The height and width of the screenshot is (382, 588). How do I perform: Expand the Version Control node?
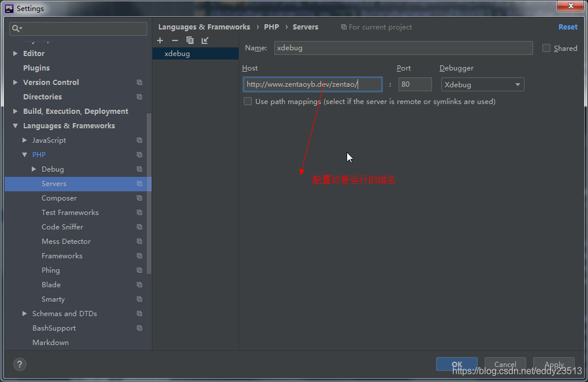[x=16, y=82]
